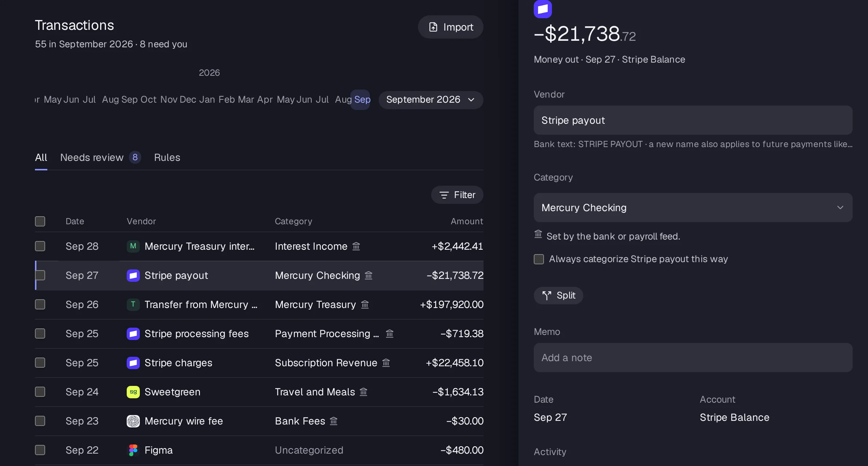
Task: Click the Stripe charges vendor icon
Action: 133,363
